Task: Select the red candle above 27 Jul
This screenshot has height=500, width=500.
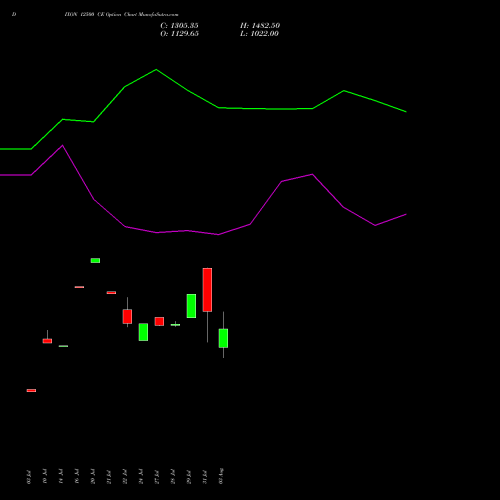Action: tap(159, 321)
